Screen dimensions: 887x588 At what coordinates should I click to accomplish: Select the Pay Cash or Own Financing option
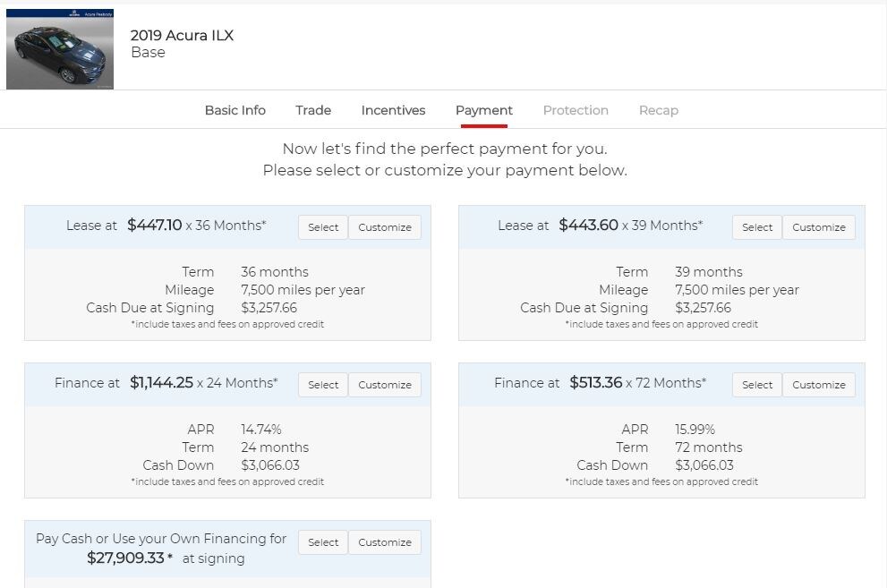tap(323, 542)
